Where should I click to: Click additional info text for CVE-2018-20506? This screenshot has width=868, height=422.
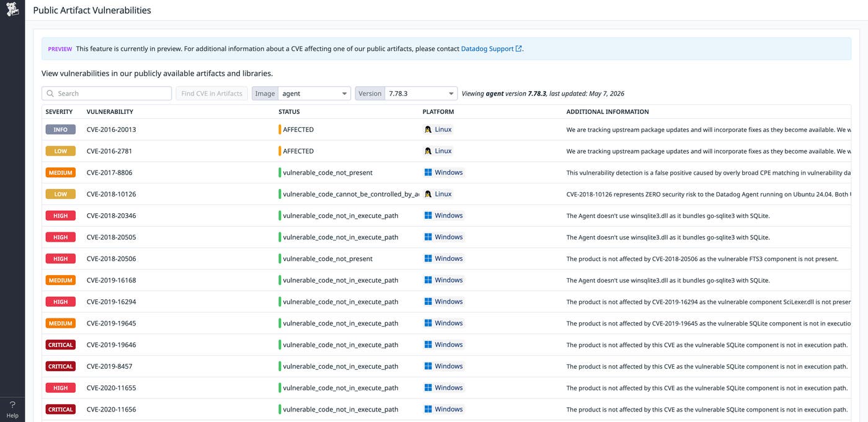pos(702,258)
